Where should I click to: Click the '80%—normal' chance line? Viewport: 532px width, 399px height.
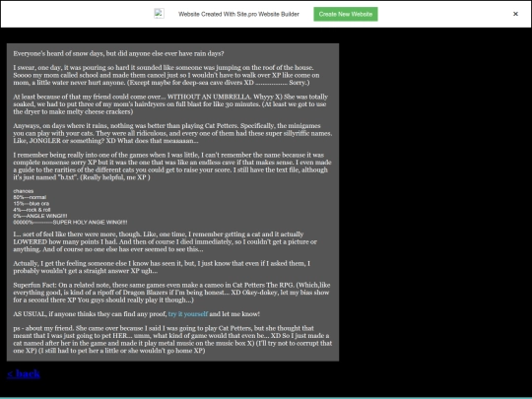pyautogui.click(x=30, y=197)
